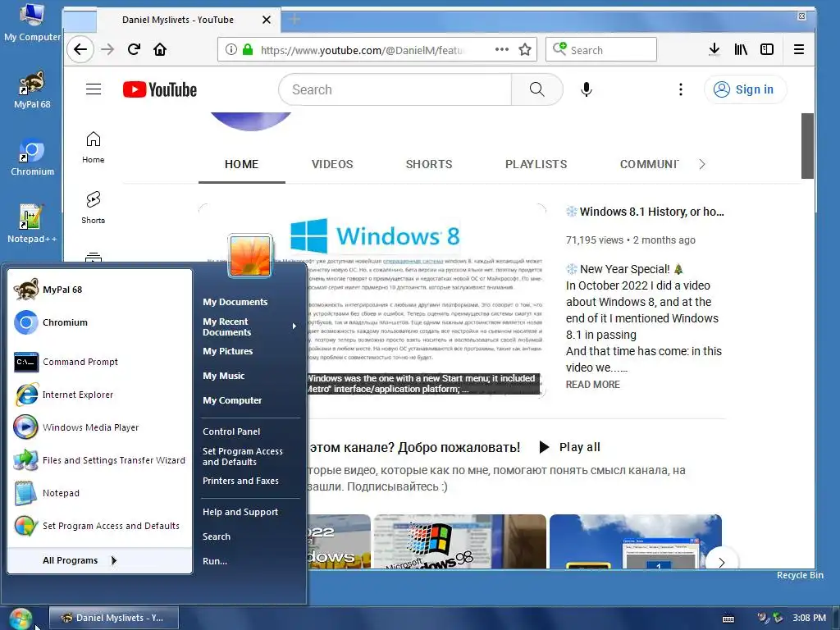Switch to the HOME channel tab

click(242, 164)
